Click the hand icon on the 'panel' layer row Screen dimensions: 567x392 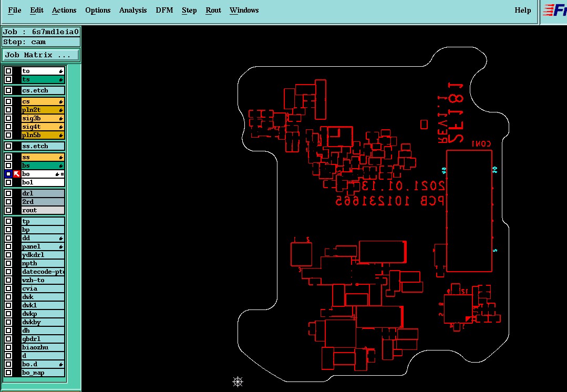click(x=61, y=246)
